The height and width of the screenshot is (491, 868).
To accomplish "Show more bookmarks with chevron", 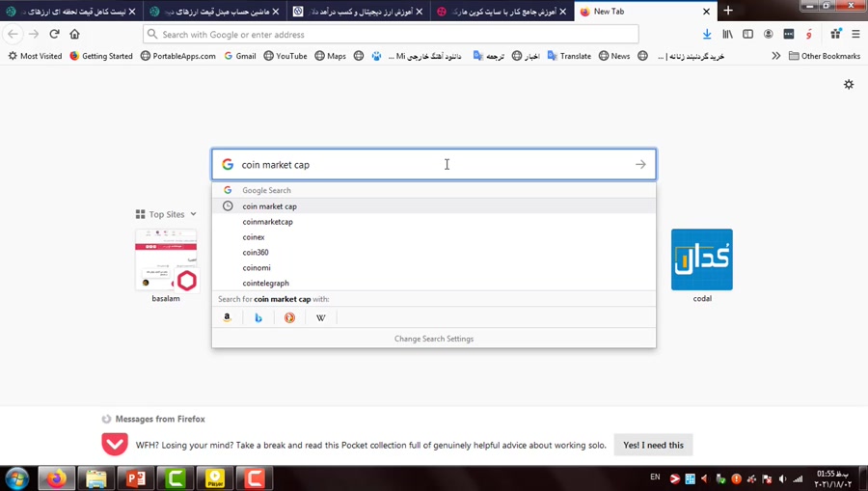I will pyautogui.click(x=775, y=56).
